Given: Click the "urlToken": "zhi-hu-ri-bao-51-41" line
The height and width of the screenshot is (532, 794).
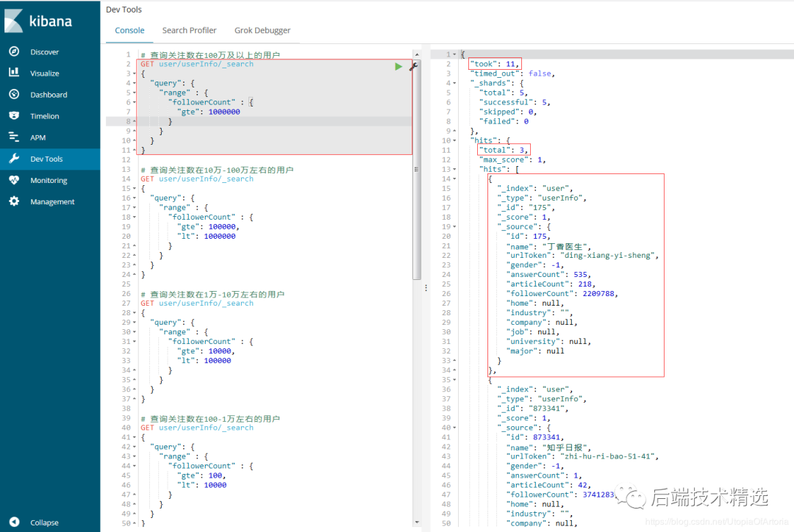Looking at the screenshot, I should [x=583, y=456].
